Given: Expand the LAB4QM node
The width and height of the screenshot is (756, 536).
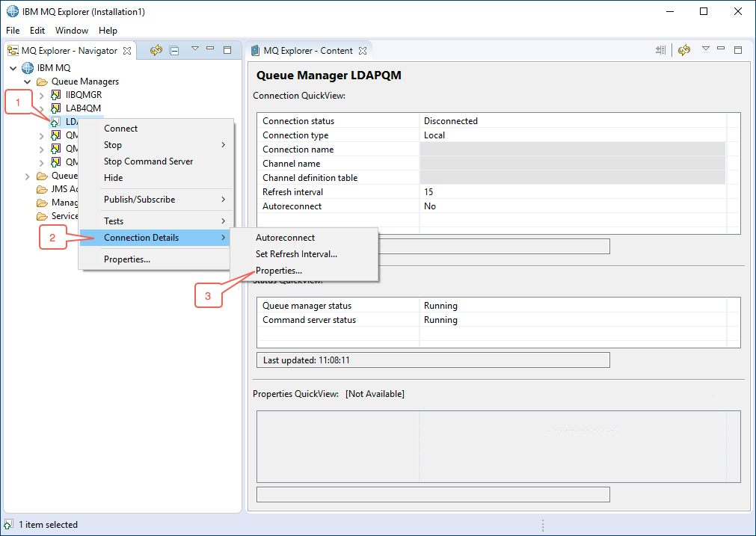Looking at the screenshot, I should (x=41, y=109).
